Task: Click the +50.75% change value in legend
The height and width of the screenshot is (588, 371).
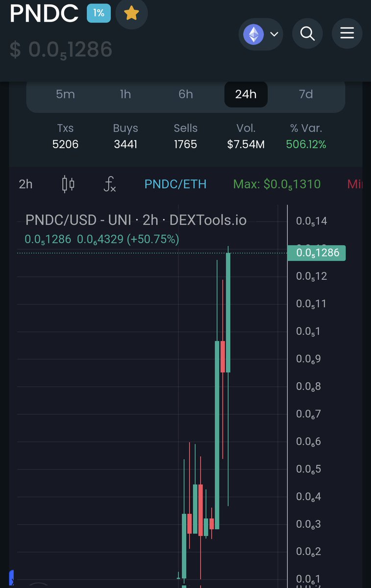Action: tap(152, 239)
